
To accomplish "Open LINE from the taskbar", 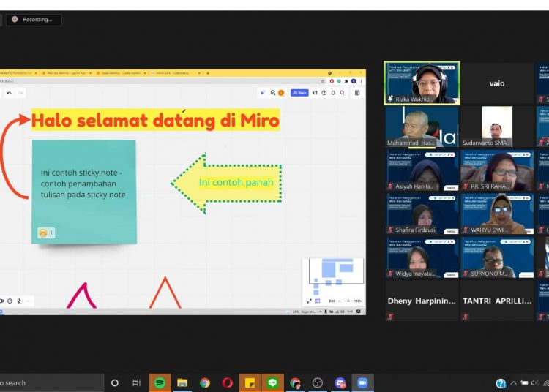I will point(272,383).
